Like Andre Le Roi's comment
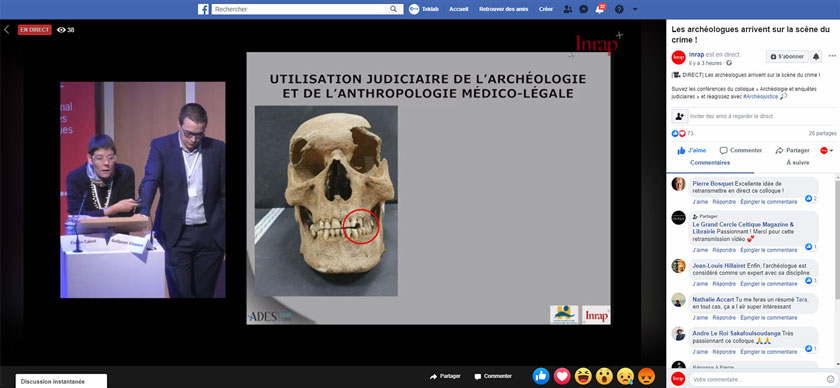The width and height of the screenshot is (840, 388). [700, 352]
